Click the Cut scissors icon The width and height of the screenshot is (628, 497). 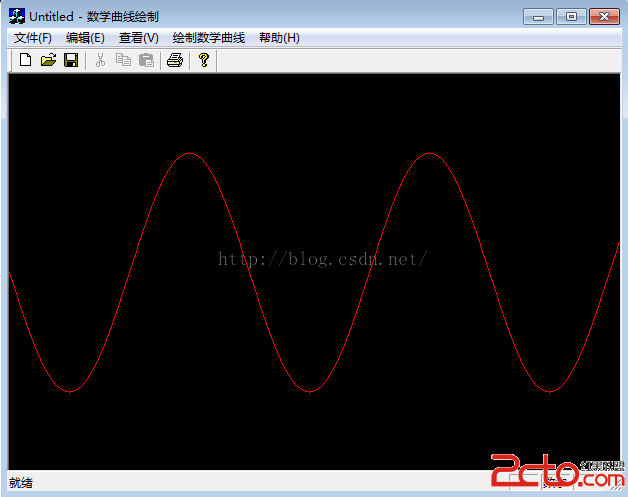[100, 60]
